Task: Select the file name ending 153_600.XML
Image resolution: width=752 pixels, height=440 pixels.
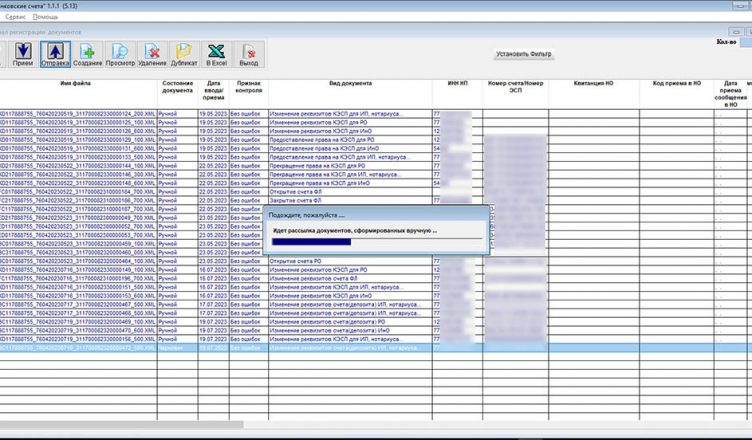Action: coord(78,296)
